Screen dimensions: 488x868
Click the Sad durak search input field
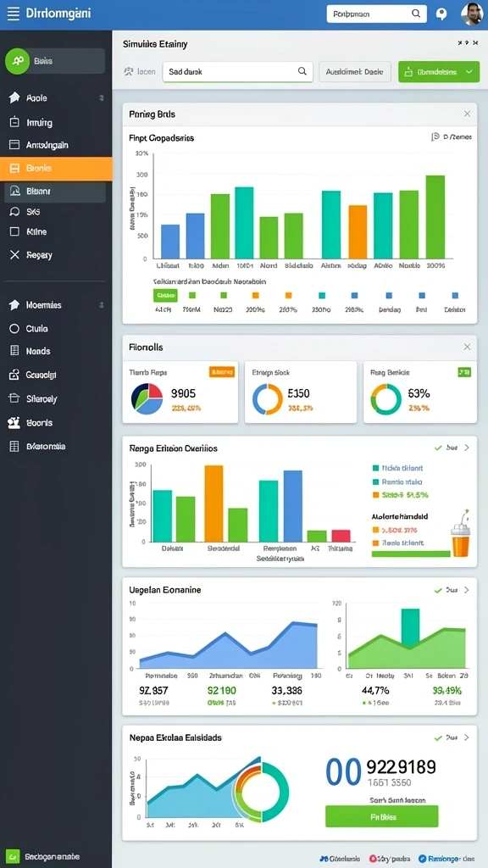click(237, 71)
